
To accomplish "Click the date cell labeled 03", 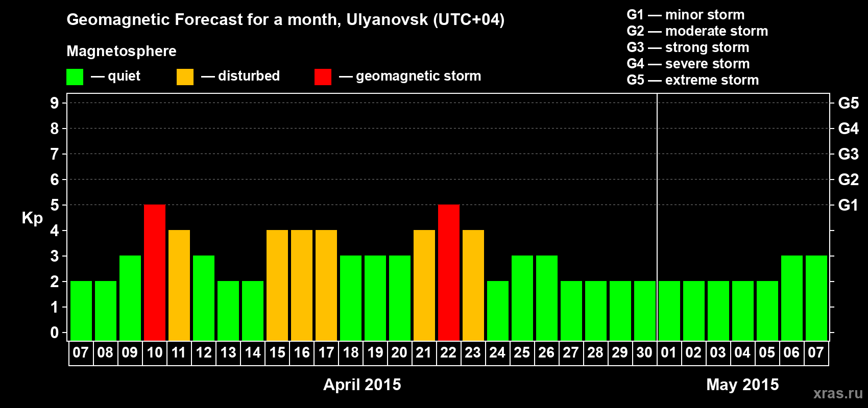I will coord(718,353).
